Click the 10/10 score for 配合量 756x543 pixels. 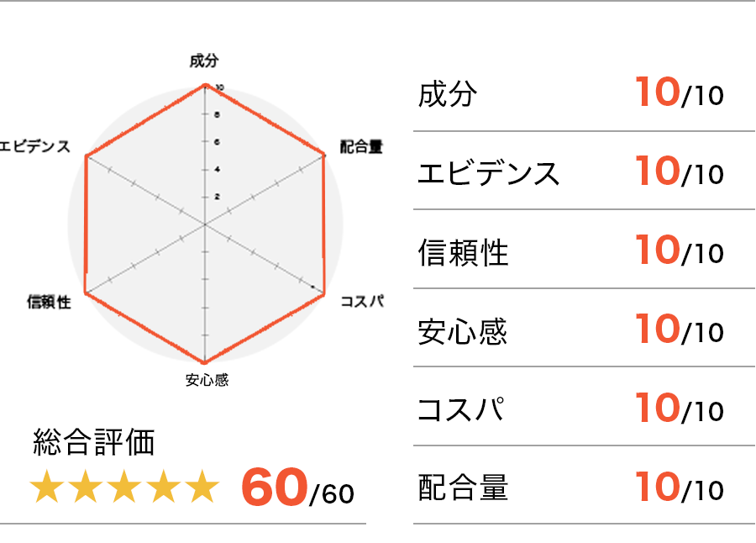679,488
